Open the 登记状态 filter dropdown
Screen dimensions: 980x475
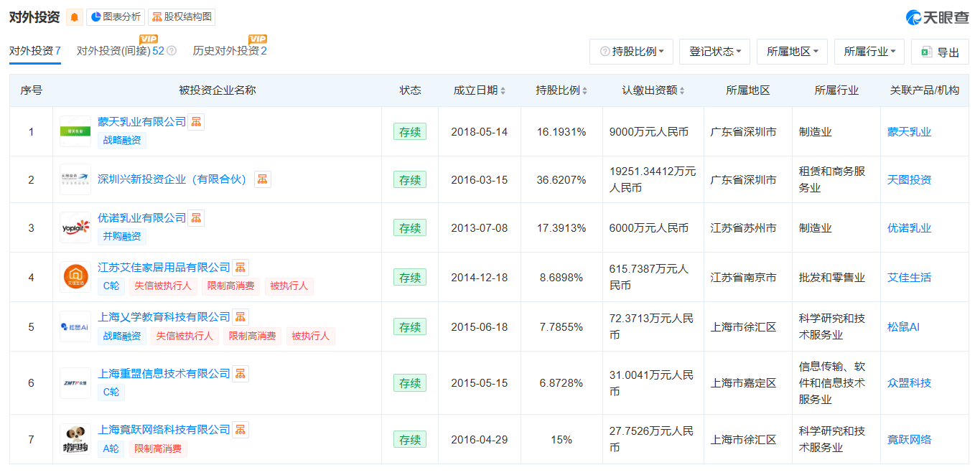pyautogui.click(x=714, y=52)
